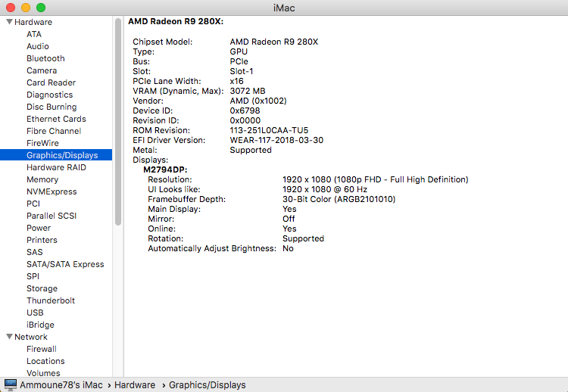Click the yellow minimize window button
The width and height of the screenshot is (568, 392).
pyautogui.click(x=26, y=8)
